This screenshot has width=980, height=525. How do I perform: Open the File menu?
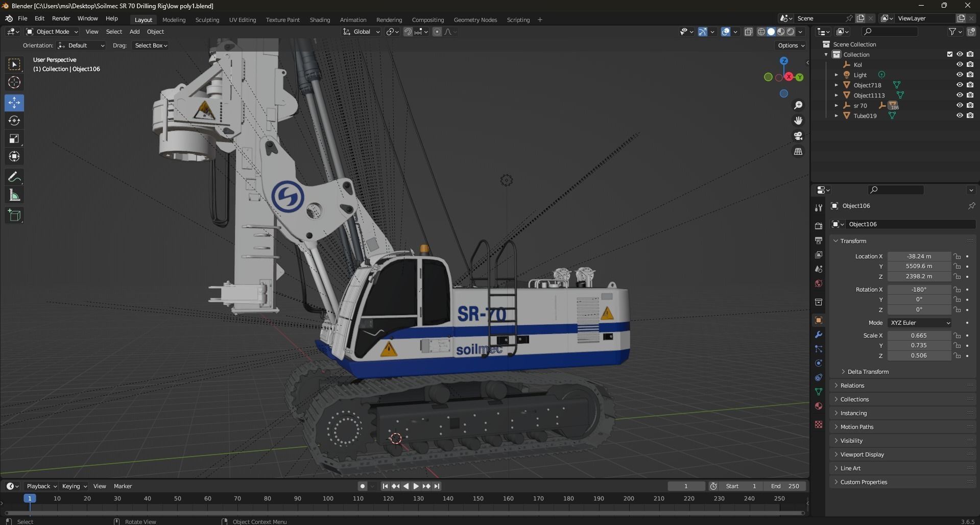click(22, 18)
